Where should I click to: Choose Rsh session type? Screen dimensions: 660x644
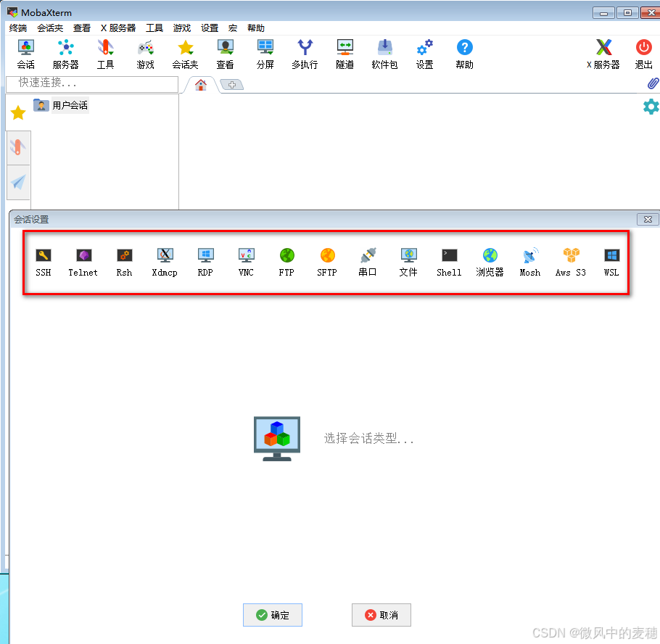pyautogui.click(x=124, y=263)
